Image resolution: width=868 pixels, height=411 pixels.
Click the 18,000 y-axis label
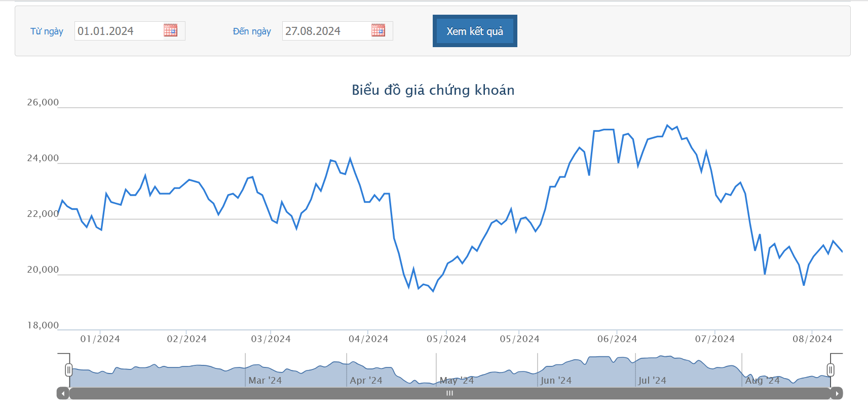tap(43, 325)
